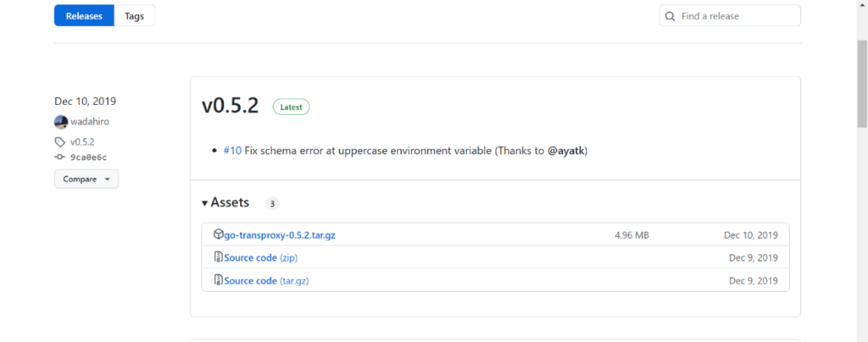Viewport: 868px width, 342px height.
Task: Click wadahiro's avatar image
Action: (61, 122)
